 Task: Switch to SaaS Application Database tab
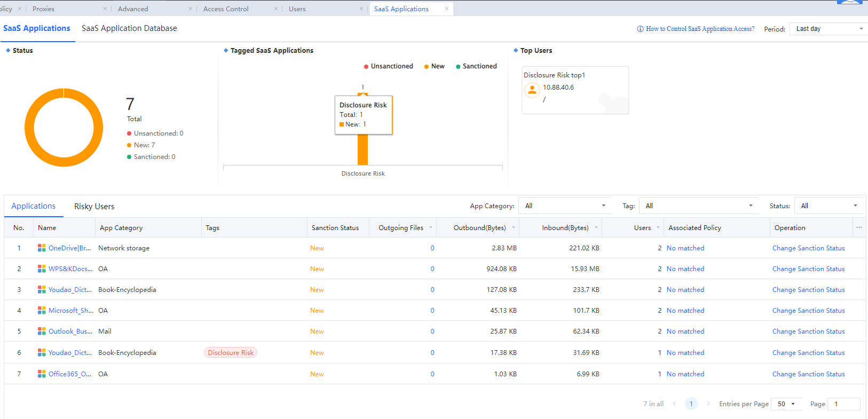coord(129,28)
